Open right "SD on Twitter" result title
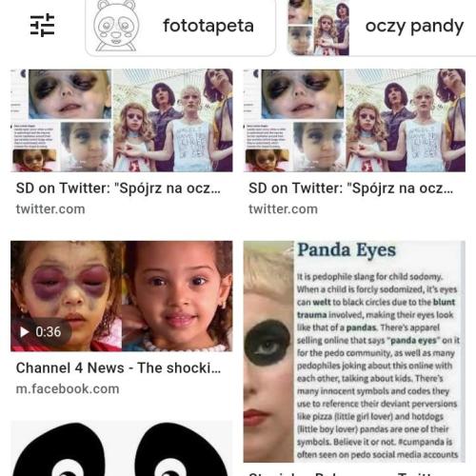The image size is (476, 476). 350,188
